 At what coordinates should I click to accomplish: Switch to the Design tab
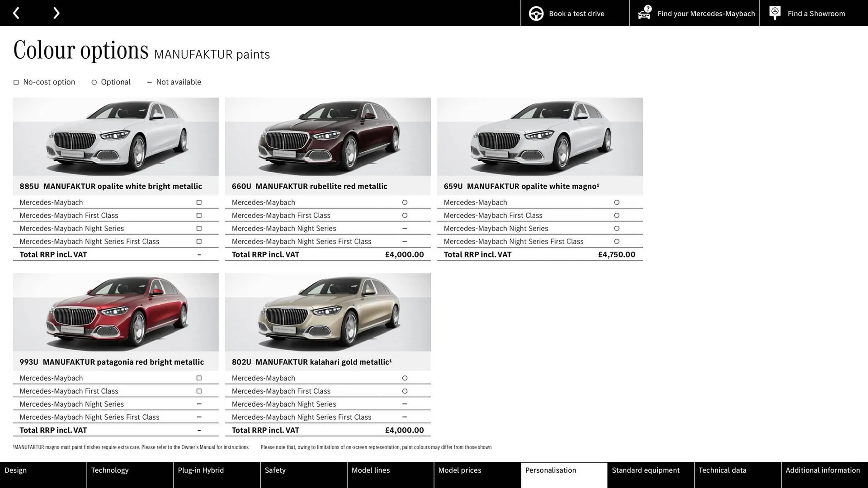tap(15, 470)
